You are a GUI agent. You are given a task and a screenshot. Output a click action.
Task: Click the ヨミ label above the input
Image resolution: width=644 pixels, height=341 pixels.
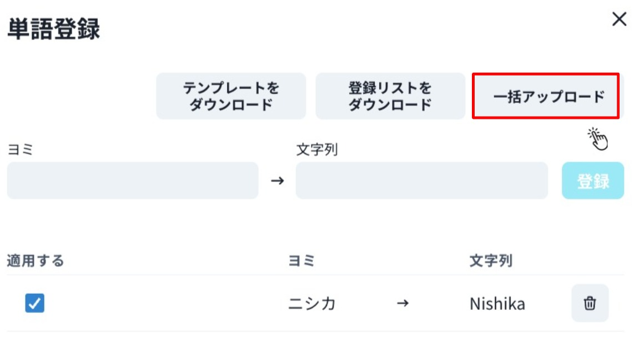(20, 150)
